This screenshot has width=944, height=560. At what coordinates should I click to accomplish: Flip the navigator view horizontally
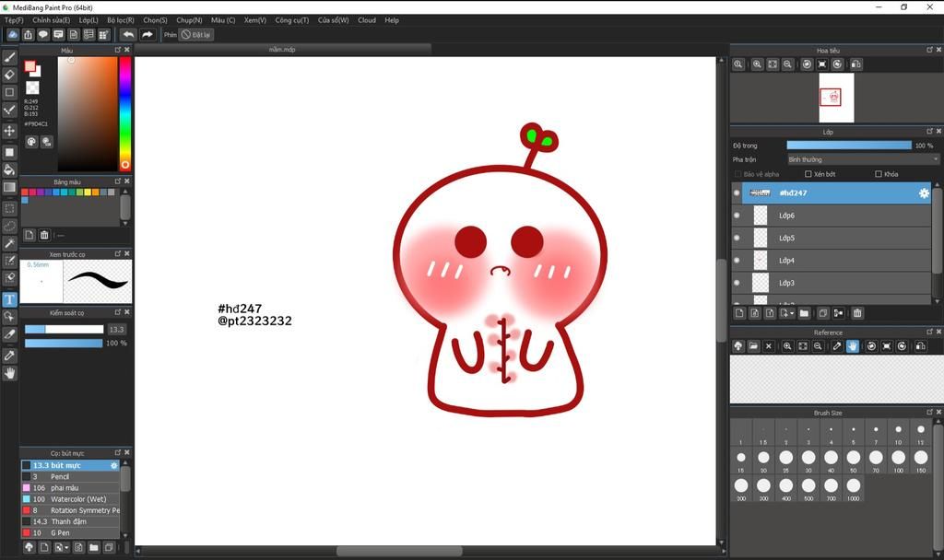pyautogui.click(x=856, y=64)
